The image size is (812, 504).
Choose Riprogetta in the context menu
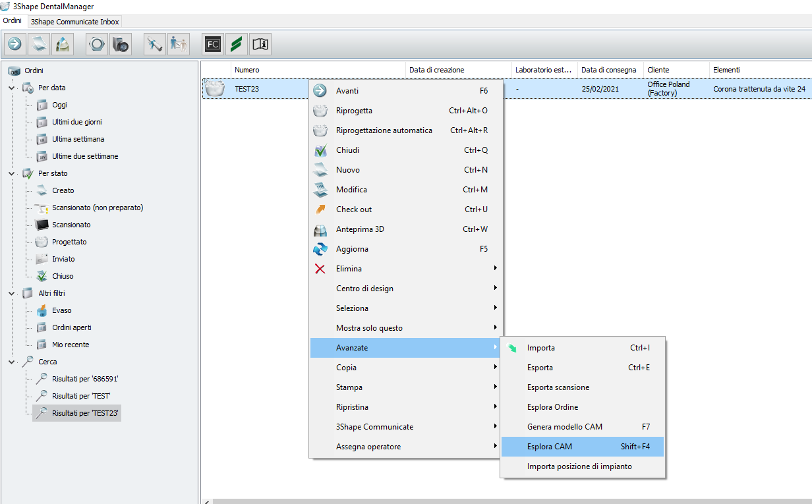click(406, 111)
